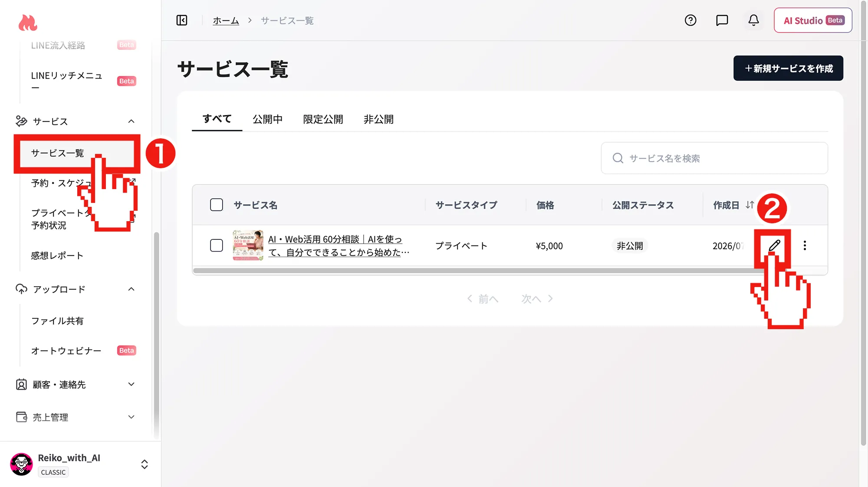Viewport: 868px width, 487px height.
Task: Go to previous page 前へ
Action: tap(483, 299)
